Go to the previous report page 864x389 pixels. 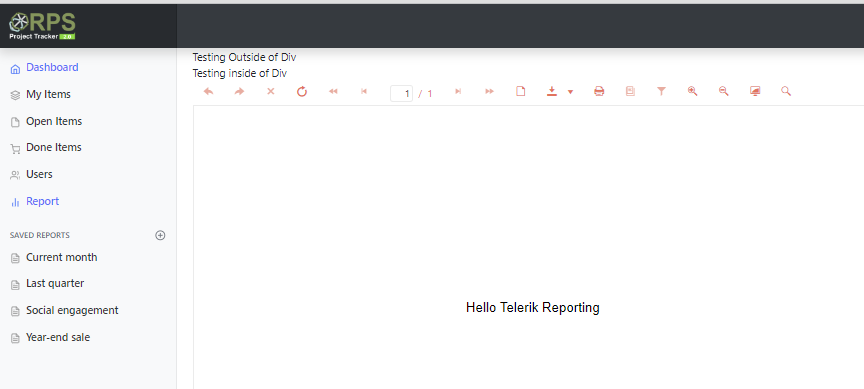pyautogui.click(x=364, y=91)
